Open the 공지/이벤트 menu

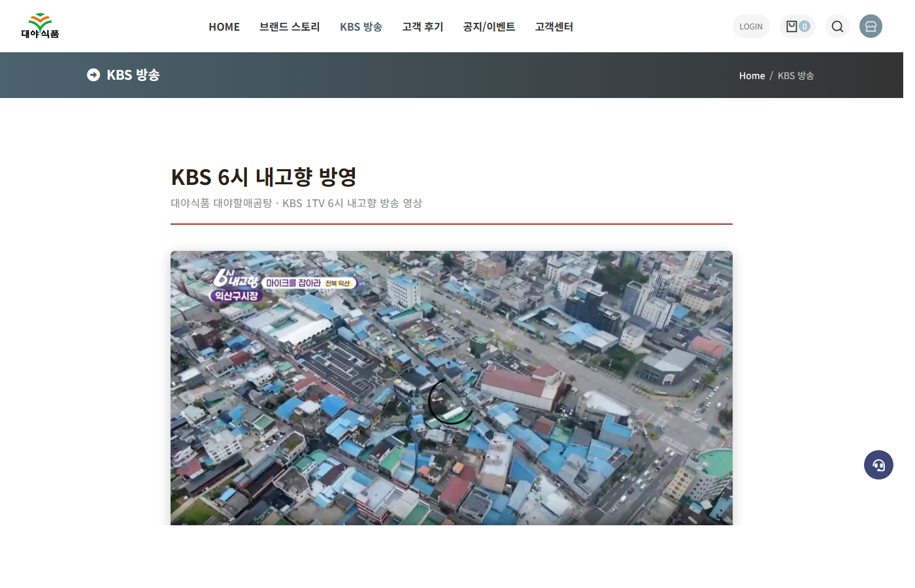(x=489, y=27)
